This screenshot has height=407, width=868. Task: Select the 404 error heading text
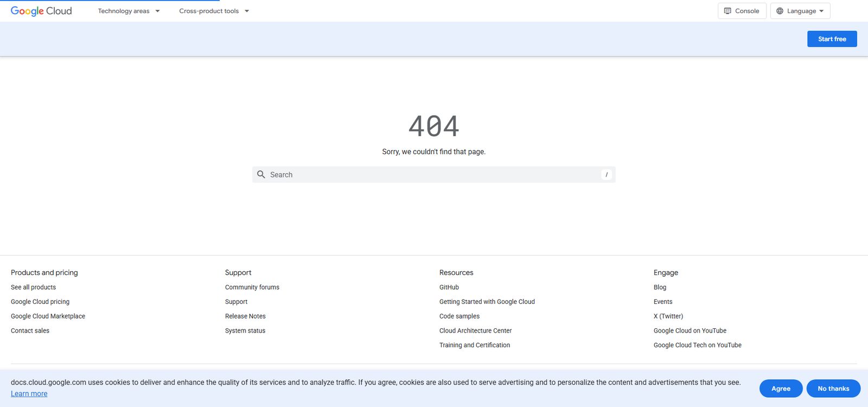(x=433, y=126)
